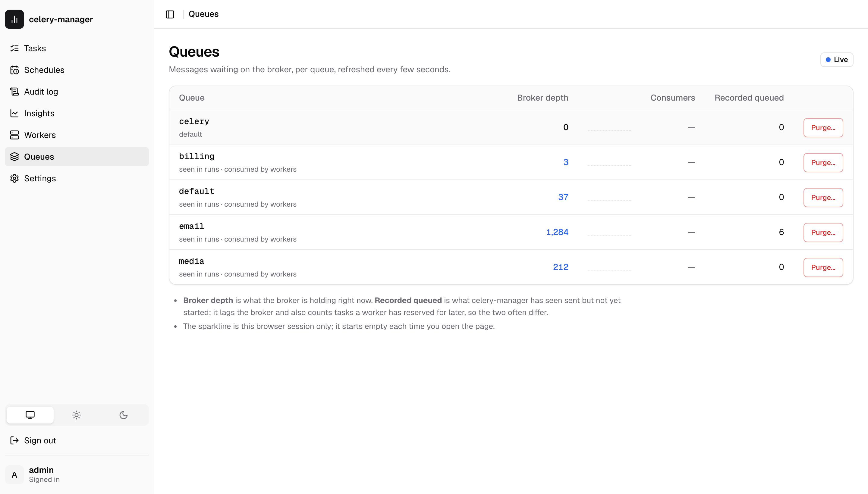Select the billing queue name
This screenshot has height=494, width=868.
tap(197, 156)
